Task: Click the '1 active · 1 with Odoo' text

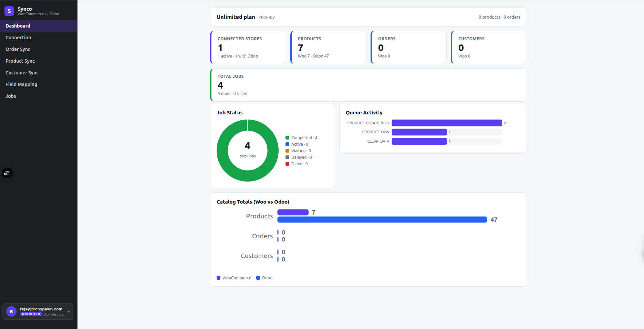Action: (x=238, y=56)
